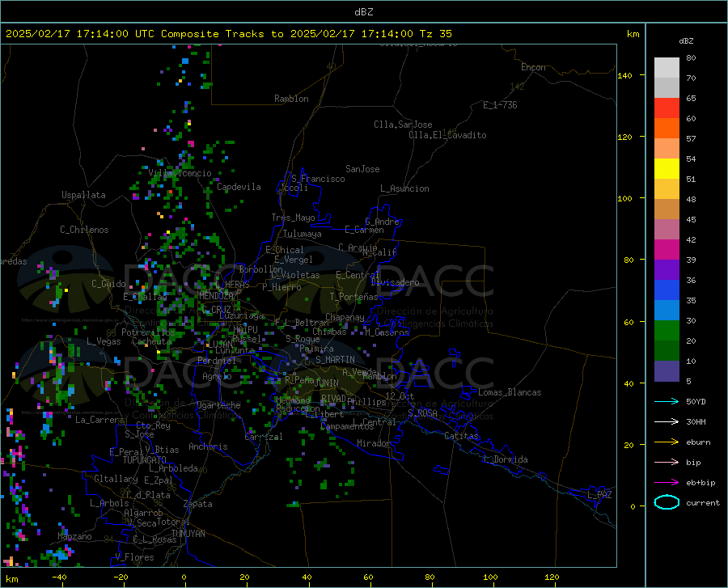Click the S_Francisco map label

318,179
